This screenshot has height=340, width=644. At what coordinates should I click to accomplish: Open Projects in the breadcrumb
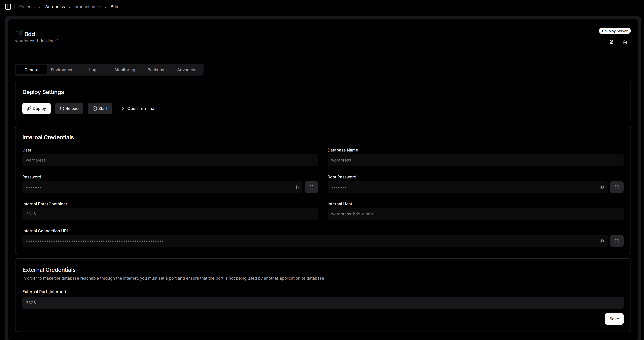tap(27, 7)
